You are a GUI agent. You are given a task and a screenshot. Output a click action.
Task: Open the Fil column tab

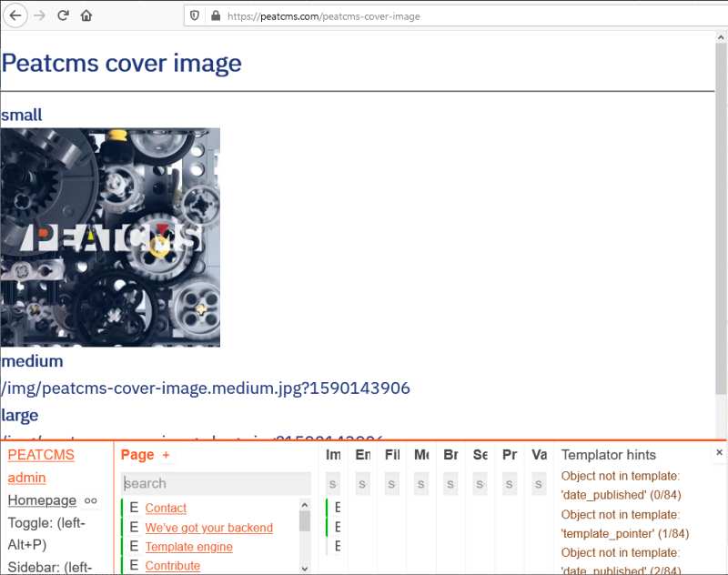pyautogui.click(x=392, y=455)
